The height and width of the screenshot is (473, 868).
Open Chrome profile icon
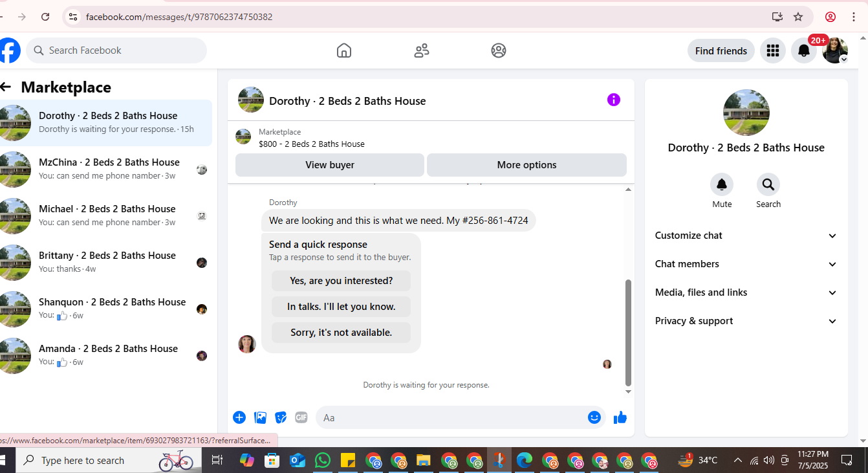click(830, 17)
